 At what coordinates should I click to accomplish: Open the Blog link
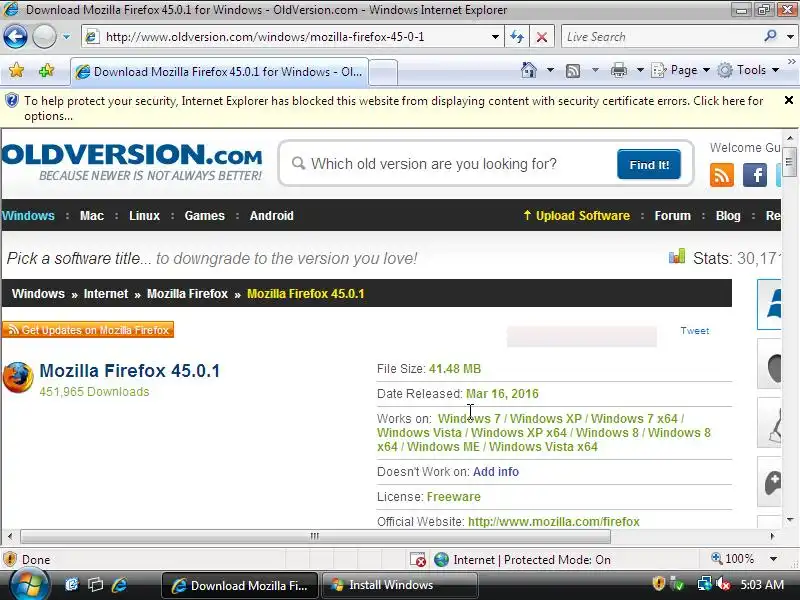(x=728, y=216)
